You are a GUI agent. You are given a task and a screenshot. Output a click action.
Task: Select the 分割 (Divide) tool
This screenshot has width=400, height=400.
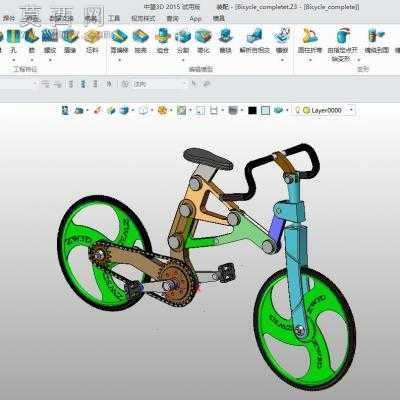point(183,41)
